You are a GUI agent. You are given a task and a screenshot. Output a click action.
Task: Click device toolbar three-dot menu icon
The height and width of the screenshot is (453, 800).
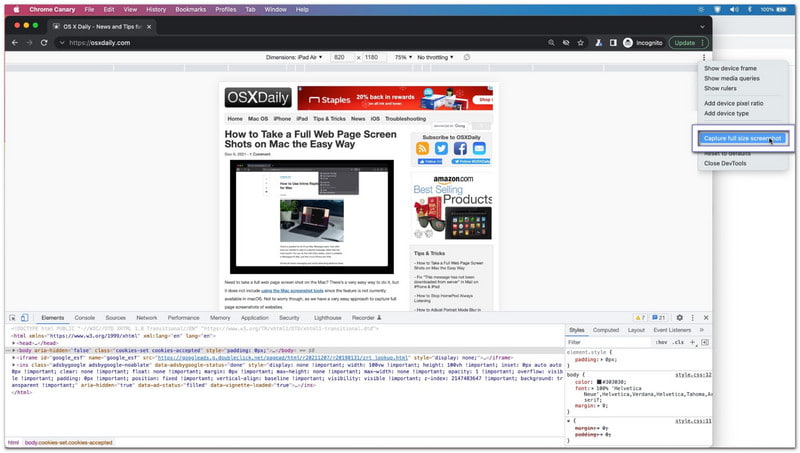704,57
